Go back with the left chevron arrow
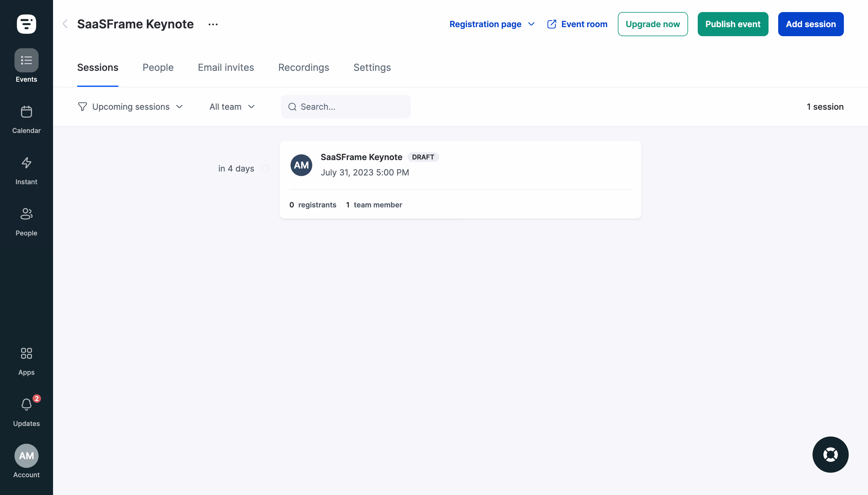Viewport: 868px width, 495px height. (65, 24)
